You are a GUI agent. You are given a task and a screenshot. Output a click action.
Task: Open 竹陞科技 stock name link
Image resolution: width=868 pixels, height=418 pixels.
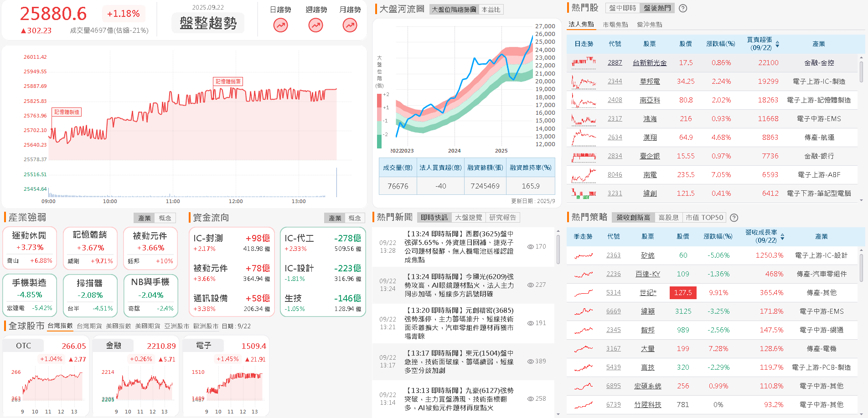point(648,405)
